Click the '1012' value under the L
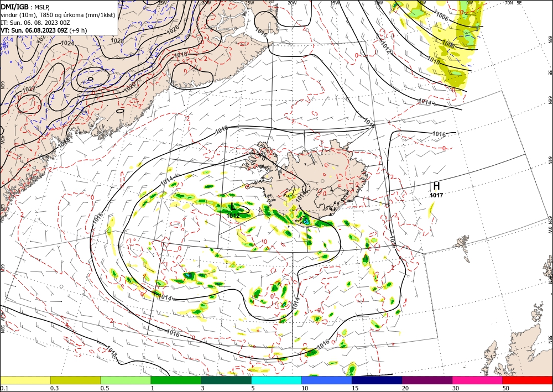 pos(233,216)
